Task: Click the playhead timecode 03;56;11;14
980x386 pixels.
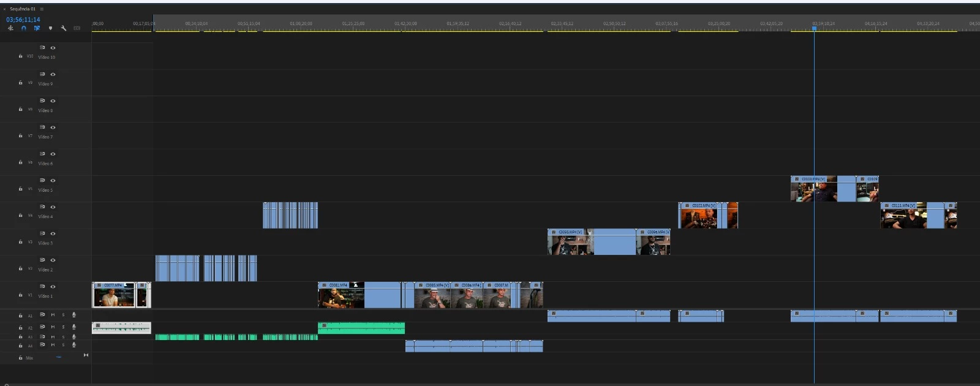Action: click(23, 20)
